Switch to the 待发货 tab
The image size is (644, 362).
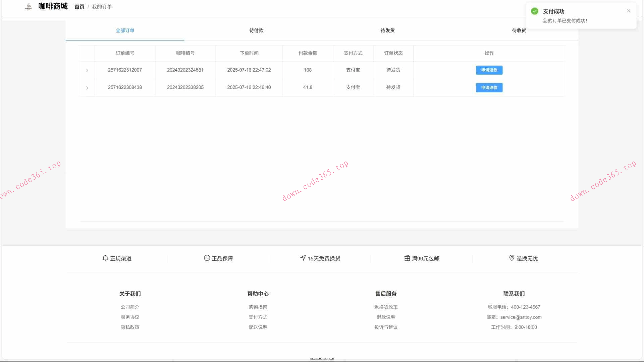387,31
